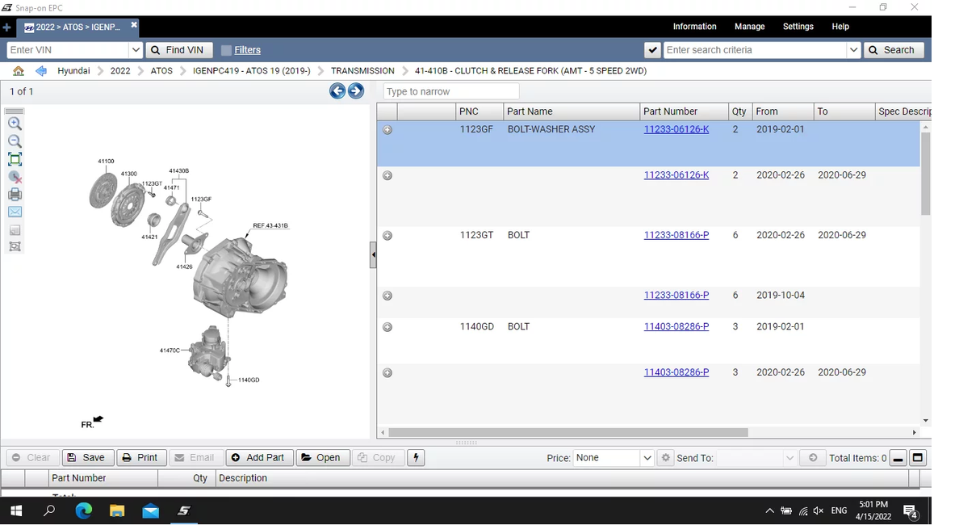Viewport: 980px width, 525px height.
Task: Click the Type to narrow field
Action: (450, 91)
